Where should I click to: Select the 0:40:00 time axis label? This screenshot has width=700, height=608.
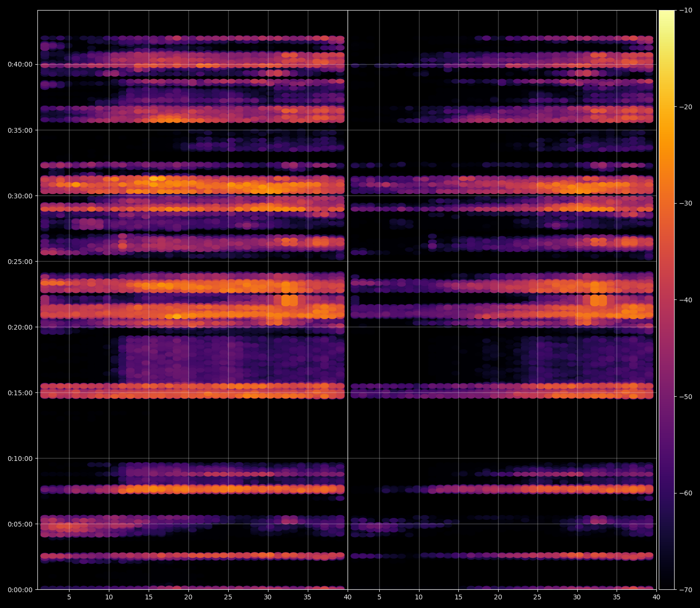(x=20, y=64)
